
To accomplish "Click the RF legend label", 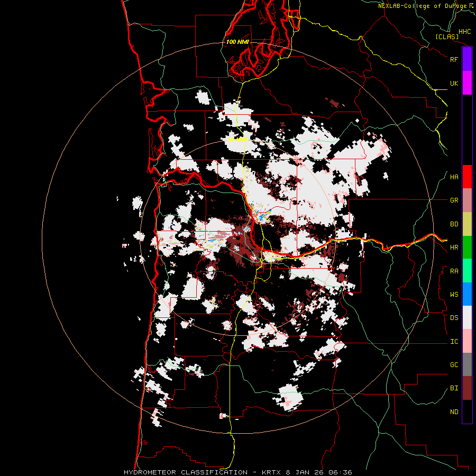I will pyautogui.click(x=454, y=59).
